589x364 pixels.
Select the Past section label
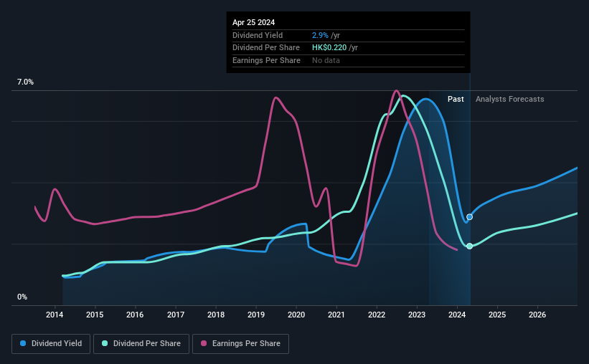pyautogui.click(x=456, y=99)
